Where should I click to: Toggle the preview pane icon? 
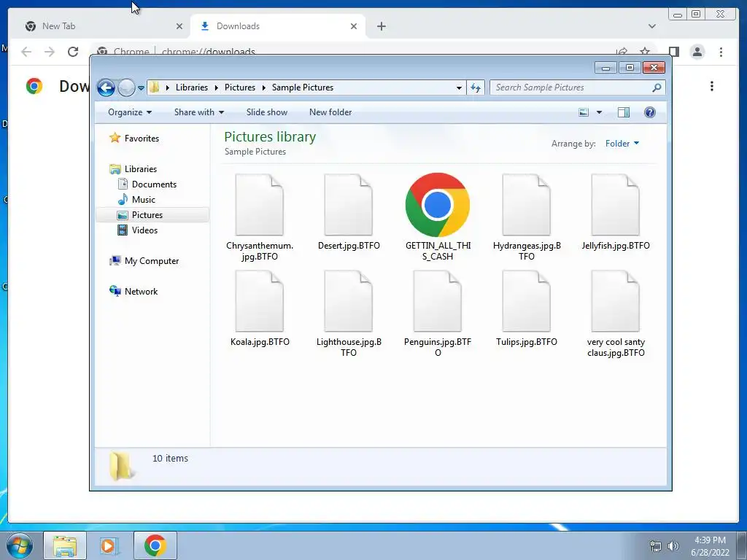click(624, 112)
